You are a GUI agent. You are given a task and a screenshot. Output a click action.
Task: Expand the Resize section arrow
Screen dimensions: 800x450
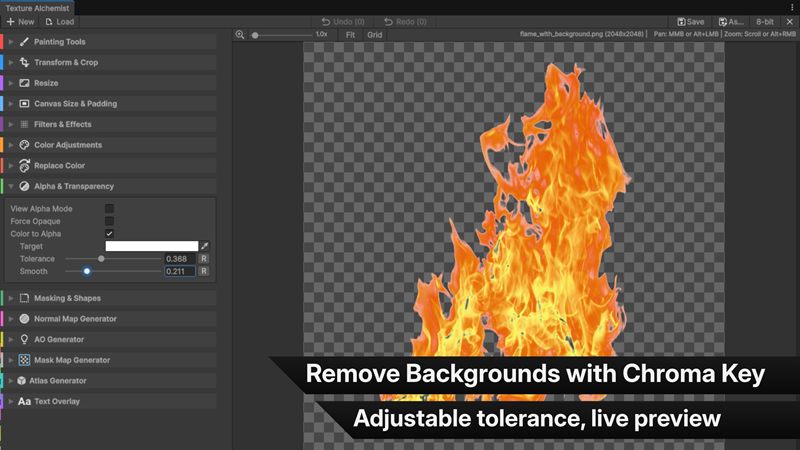pyautogui.click(x=11, y=83)
